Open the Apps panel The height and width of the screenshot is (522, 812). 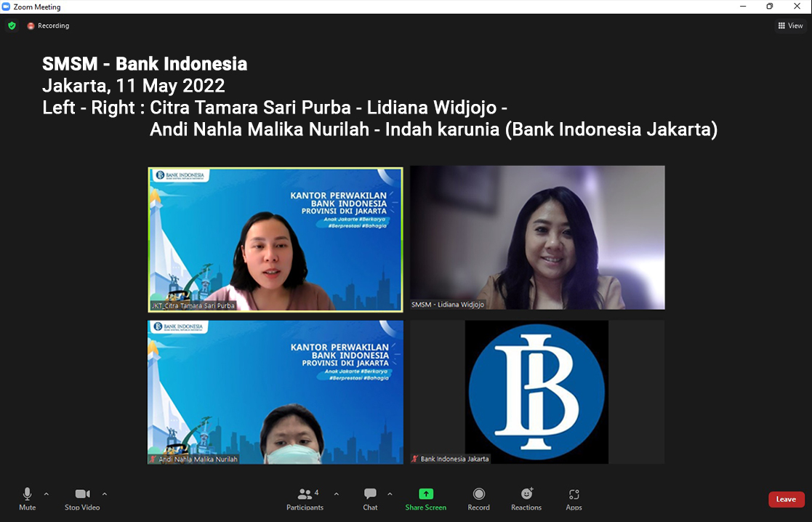click(574, 499)
